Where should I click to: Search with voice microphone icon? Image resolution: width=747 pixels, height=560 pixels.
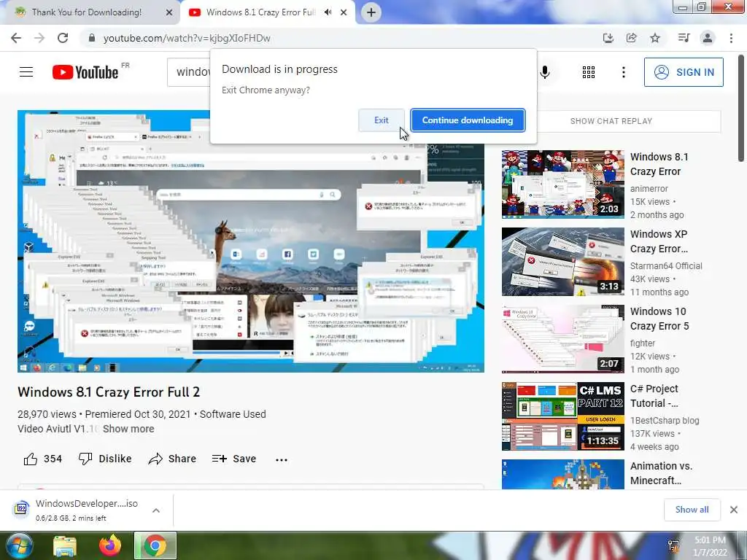(x=545, y=72)
